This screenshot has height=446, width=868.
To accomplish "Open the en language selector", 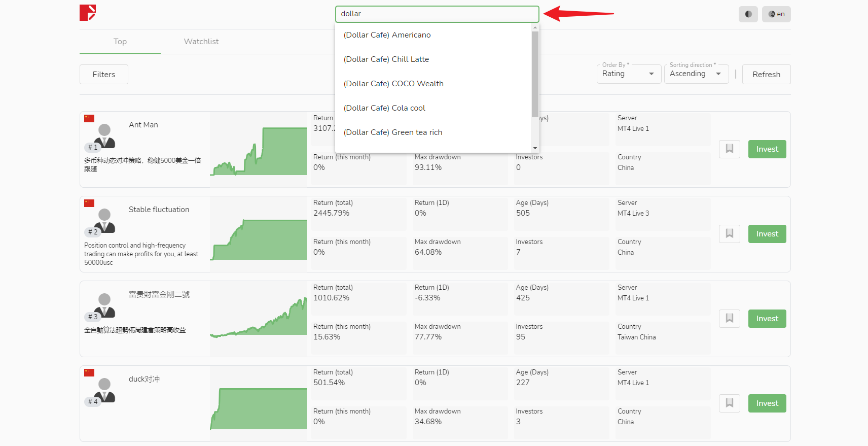I will tap(776, 14).
